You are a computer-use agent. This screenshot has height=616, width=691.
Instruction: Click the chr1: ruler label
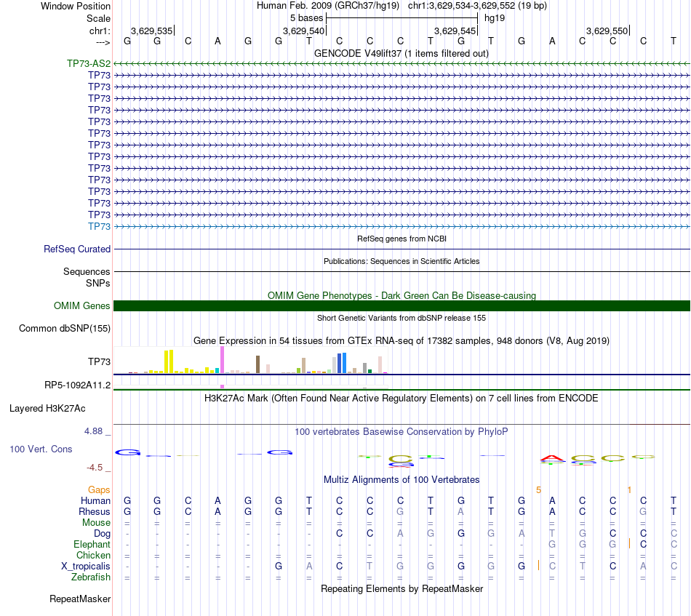(x=100, y=31)
